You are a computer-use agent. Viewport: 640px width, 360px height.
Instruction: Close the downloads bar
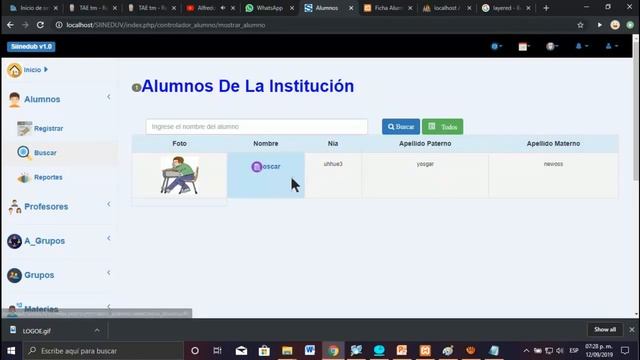point(632,330)
